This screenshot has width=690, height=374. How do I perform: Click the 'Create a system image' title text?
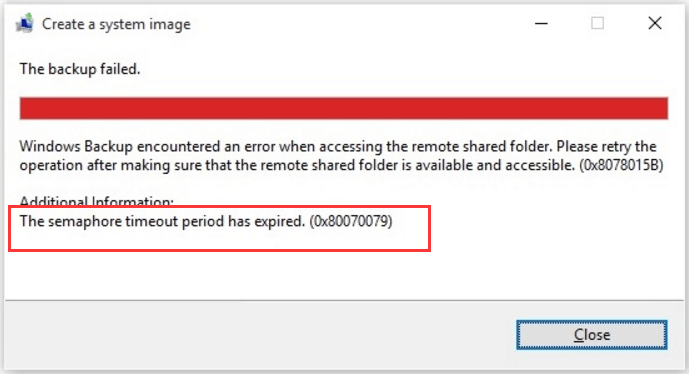tap(116, 24)
